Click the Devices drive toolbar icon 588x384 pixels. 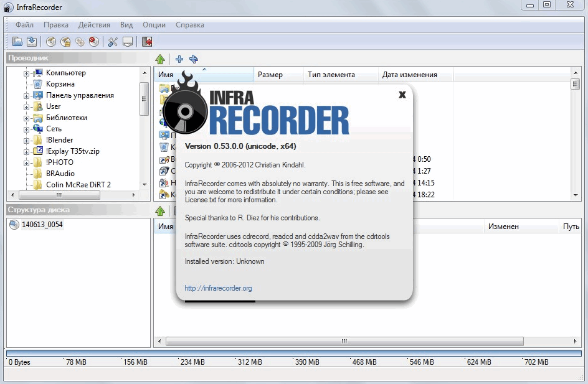pos(128,42)
